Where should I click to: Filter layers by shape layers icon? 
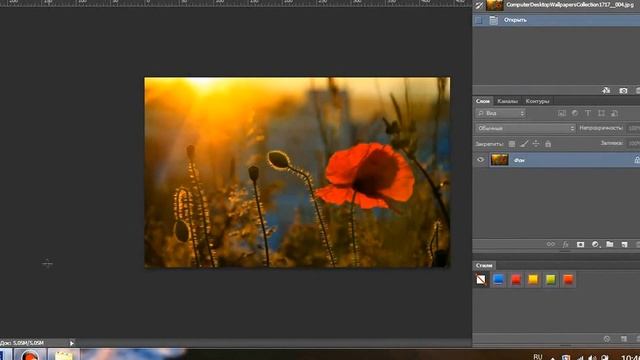pyautogui.click(x=601, y=113)
